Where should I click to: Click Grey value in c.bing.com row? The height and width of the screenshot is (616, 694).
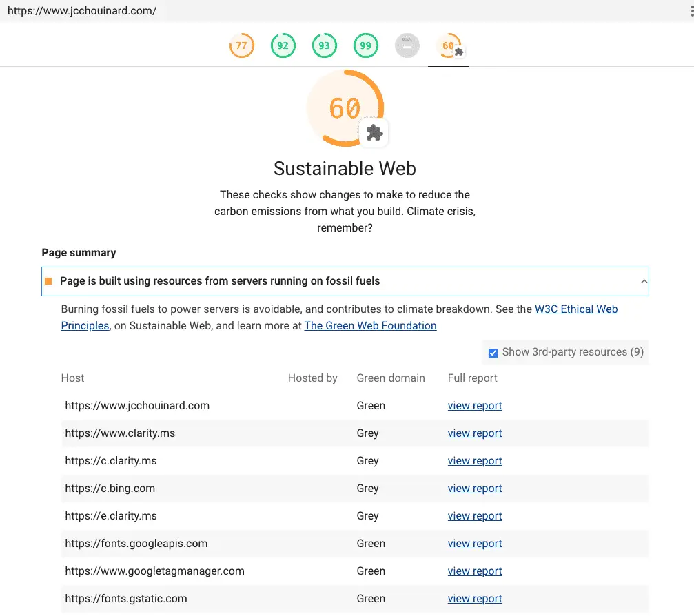368,488
